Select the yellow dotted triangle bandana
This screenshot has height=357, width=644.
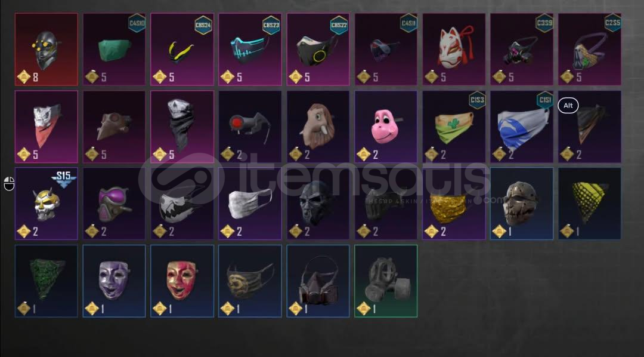coord(589,204)
